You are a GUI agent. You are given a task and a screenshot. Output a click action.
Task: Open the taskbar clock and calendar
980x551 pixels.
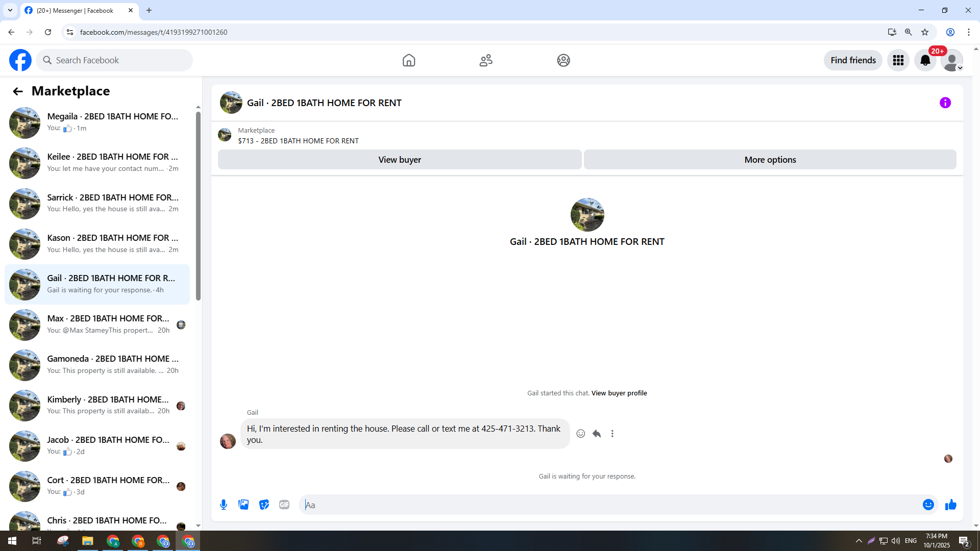pyautogui.click(x=937, y=541)
